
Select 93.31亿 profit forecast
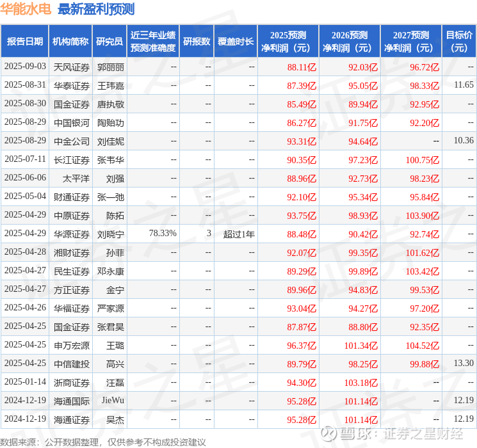(302, 141)
